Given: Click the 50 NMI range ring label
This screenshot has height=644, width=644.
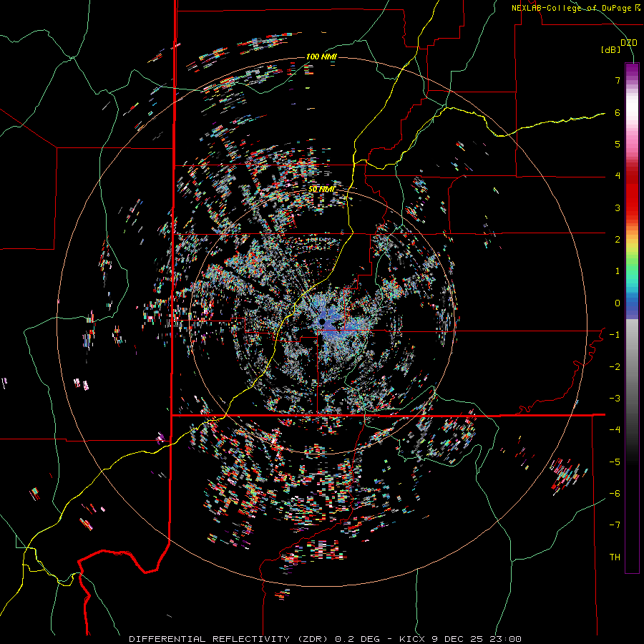Looking at the screenshot, I should pos(321,190).
